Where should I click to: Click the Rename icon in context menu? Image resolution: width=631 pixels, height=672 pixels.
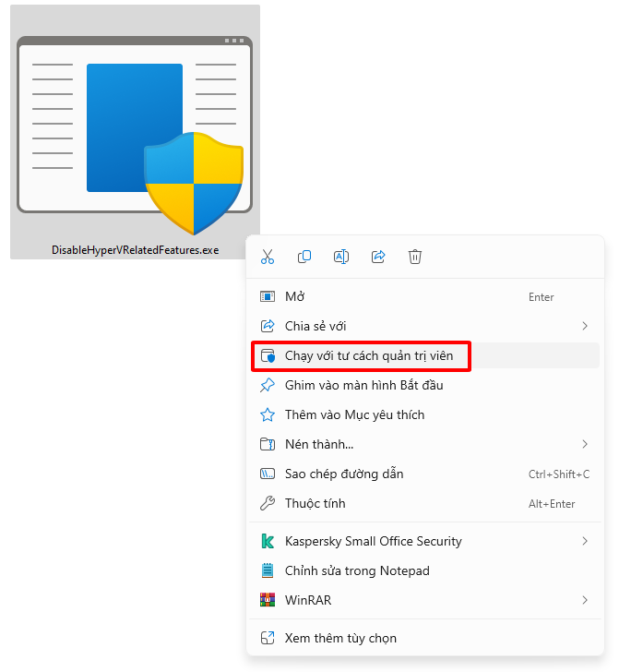point(341,257)
